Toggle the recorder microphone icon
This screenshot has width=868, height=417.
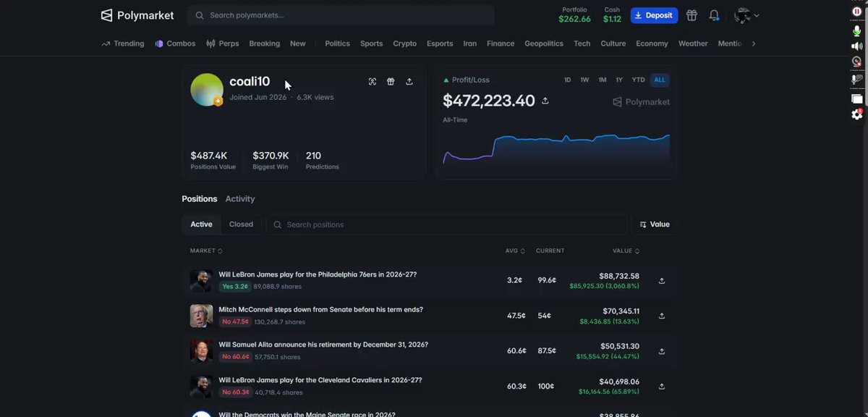pyautogui.click(x=857, y=30)
